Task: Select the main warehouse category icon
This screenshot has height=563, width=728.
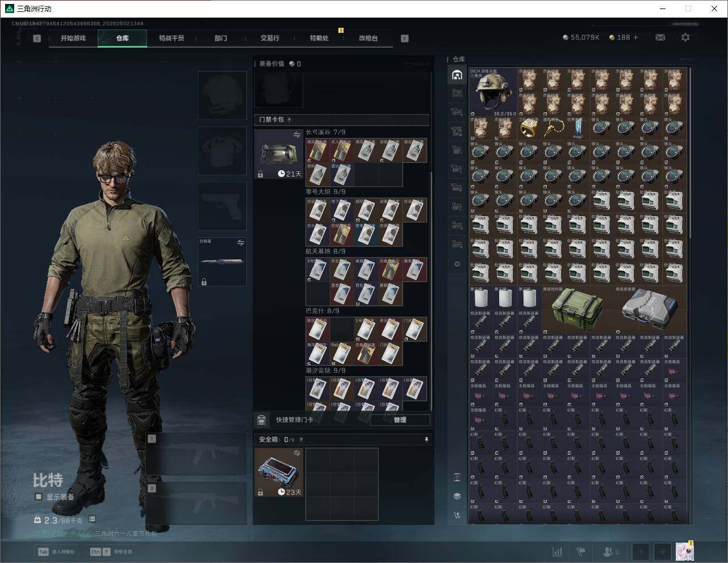Action: (x=457, y=75)
